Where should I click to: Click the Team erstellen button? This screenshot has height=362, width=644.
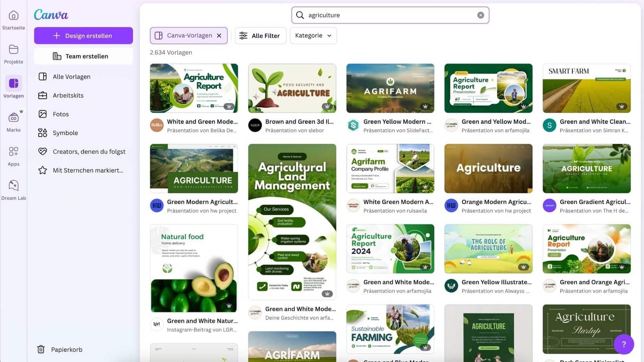(83, 56)
